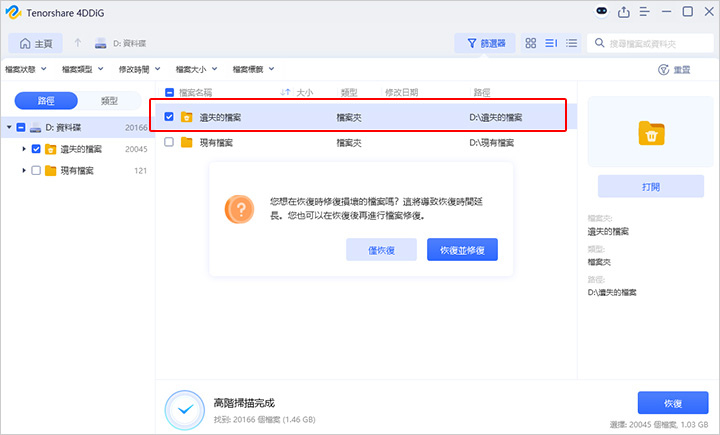720x435 pixels.
Task: Open 修改時間 filter dropdown
Action: (x=140, y=69)
